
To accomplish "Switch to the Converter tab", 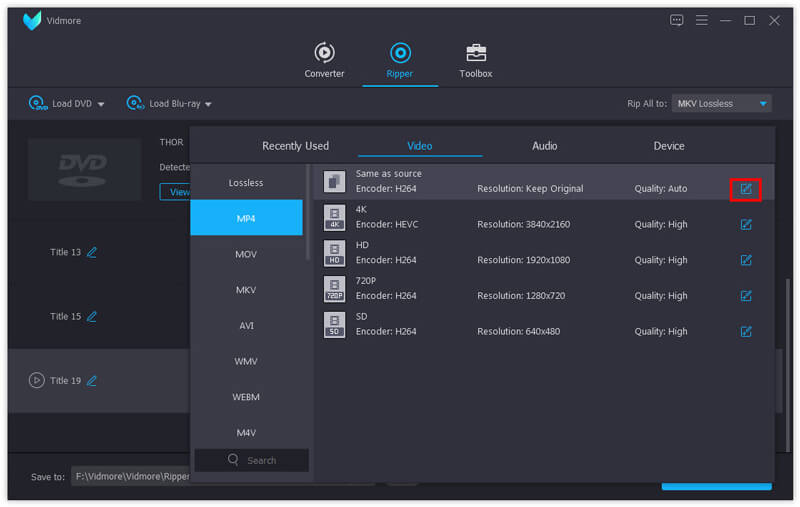I will [324, 60].
